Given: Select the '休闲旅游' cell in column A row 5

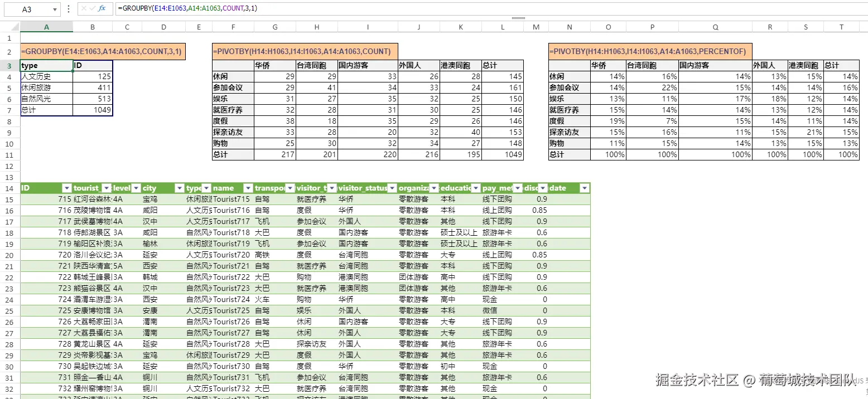Looking at the screenshot, I should point(46,88).
